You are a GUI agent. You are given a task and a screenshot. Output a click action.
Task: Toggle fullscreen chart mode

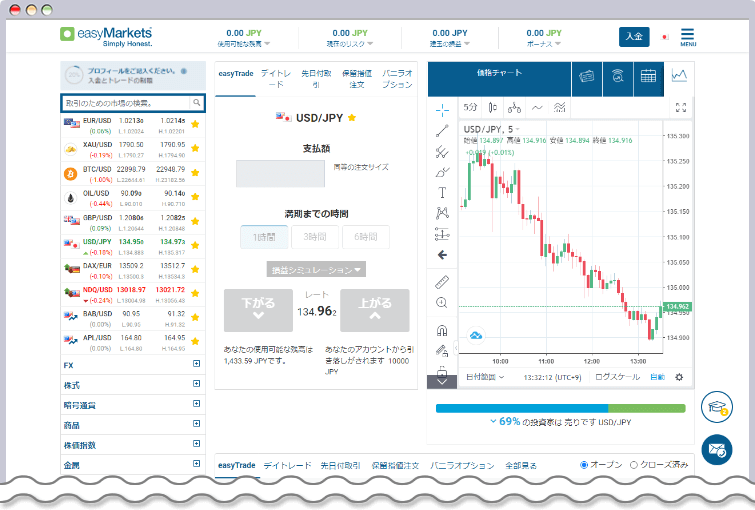pyautogui.click(x=681, y=107)
